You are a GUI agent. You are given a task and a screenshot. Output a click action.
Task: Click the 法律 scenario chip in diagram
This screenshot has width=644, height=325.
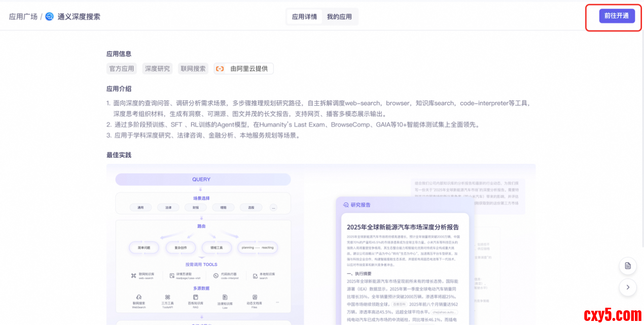tap(168, 208)
